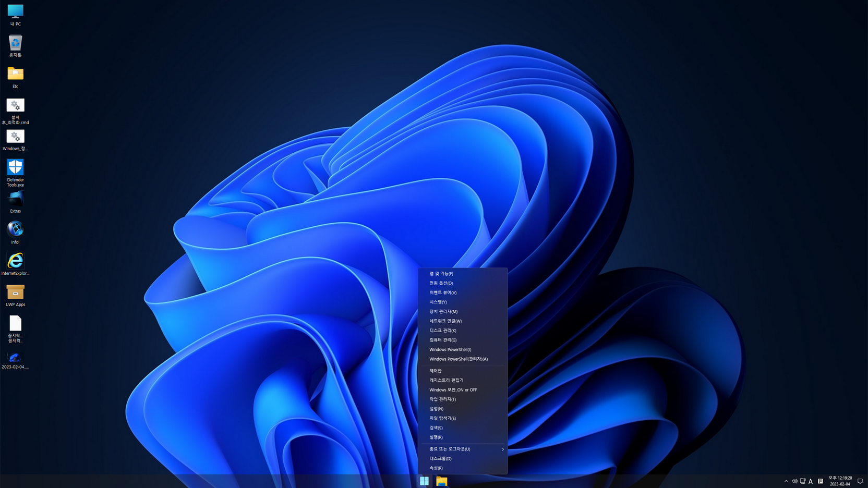Click the Windows Start button

(424, 481)
